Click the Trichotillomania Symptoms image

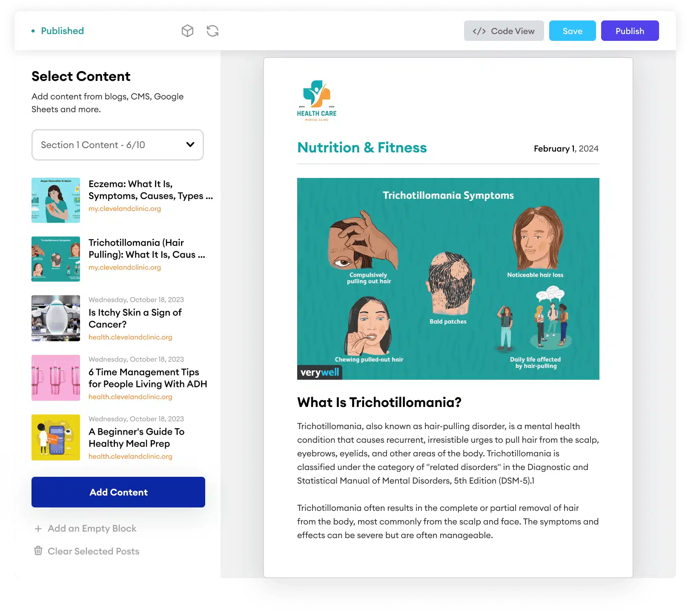448,279
